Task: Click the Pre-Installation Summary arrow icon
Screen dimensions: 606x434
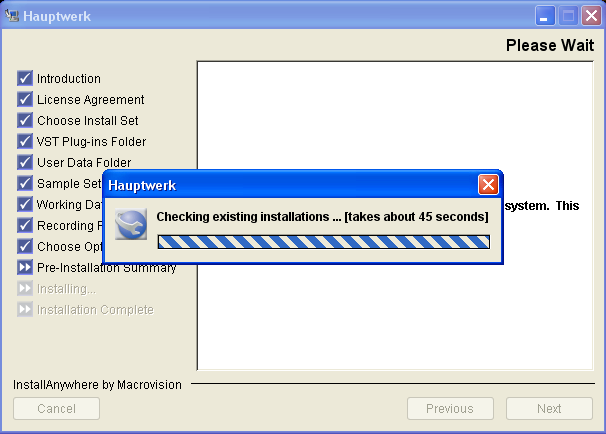Action: tap(25, 267)
